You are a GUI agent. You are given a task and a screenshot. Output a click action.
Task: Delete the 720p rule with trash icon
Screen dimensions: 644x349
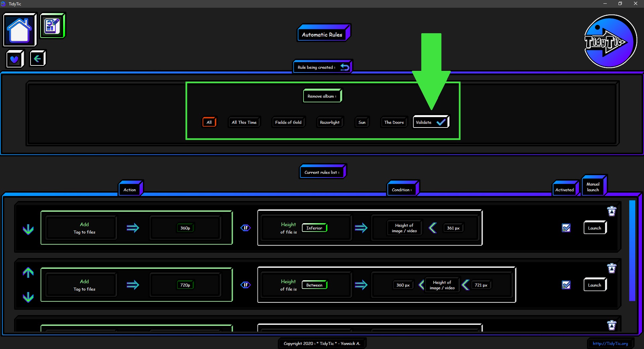(x=611, y=268)
